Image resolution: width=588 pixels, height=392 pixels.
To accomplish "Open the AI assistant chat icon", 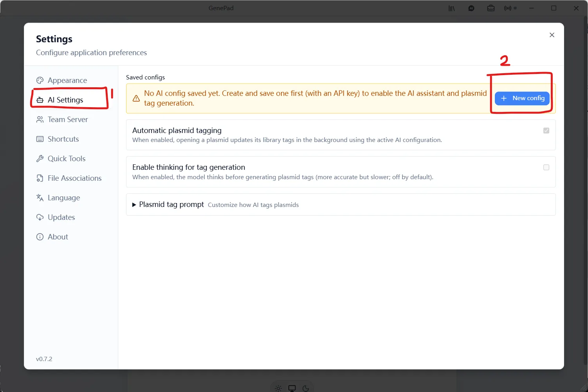I will [471, 8].
